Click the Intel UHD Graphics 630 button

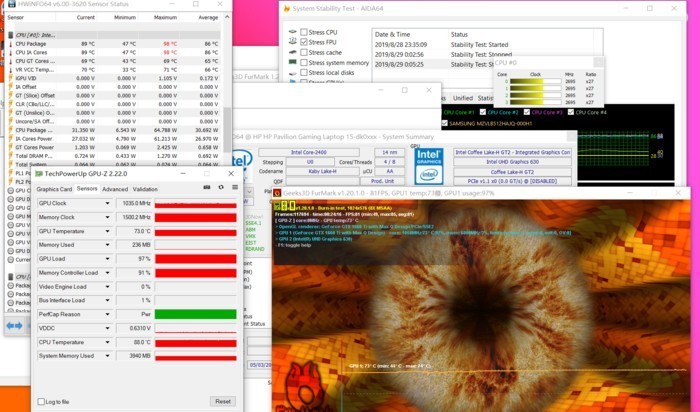click(x=512, y=162)
